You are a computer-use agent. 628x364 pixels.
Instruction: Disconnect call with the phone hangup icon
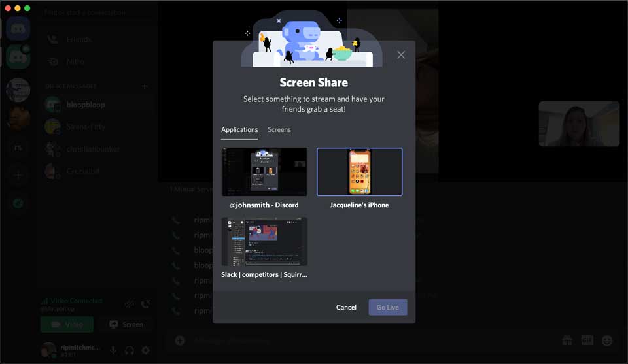click(x=146, y=305)
